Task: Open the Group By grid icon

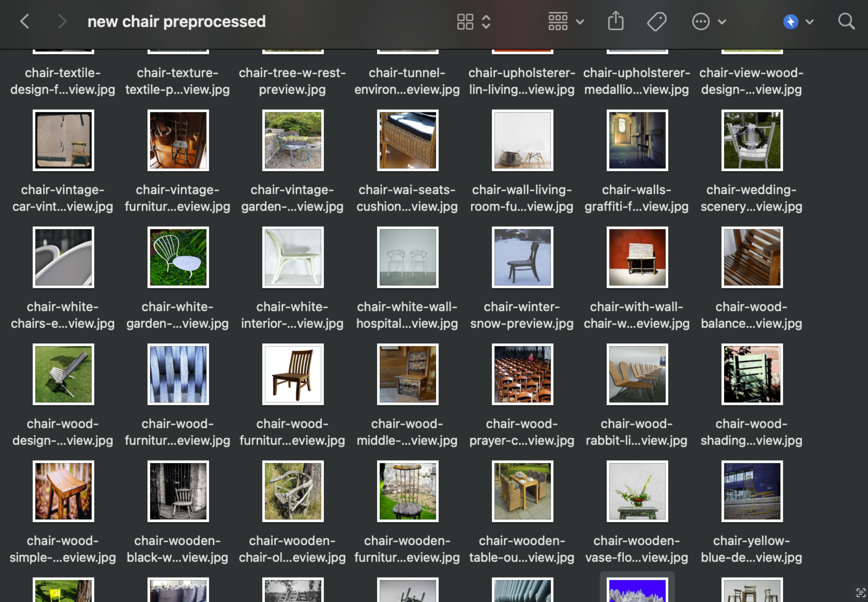Action: 558,21
